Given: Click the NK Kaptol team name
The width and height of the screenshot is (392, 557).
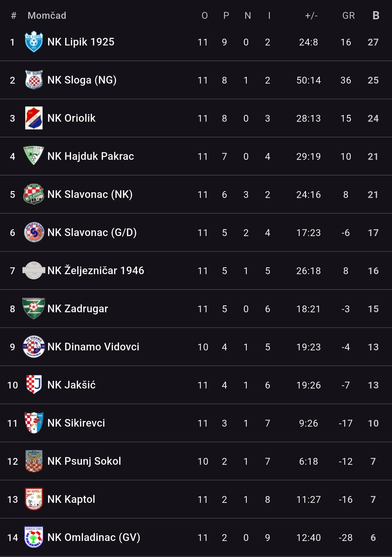Looking at the screenshot, I should 71,499.
